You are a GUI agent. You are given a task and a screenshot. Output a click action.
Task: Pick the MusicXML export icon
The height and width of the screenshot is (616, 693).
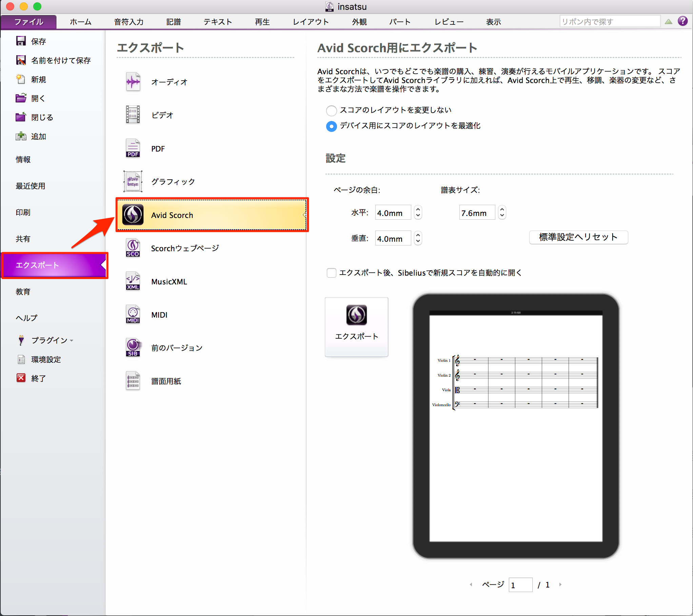[133, 281]
